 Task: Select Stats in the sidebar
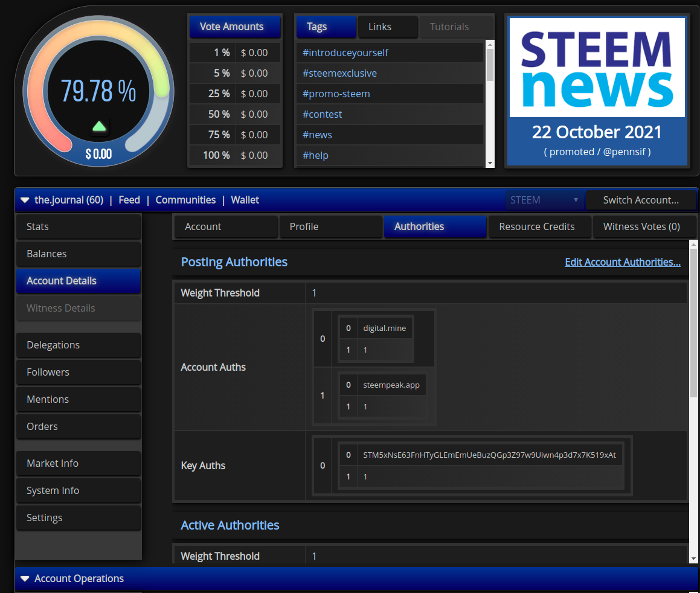click(79, 226)
